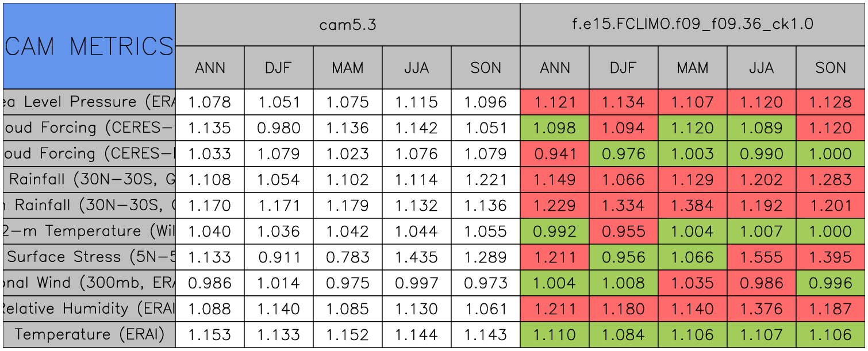
Task: Select the green cell with value 1.084
Action: coord(624,335)
